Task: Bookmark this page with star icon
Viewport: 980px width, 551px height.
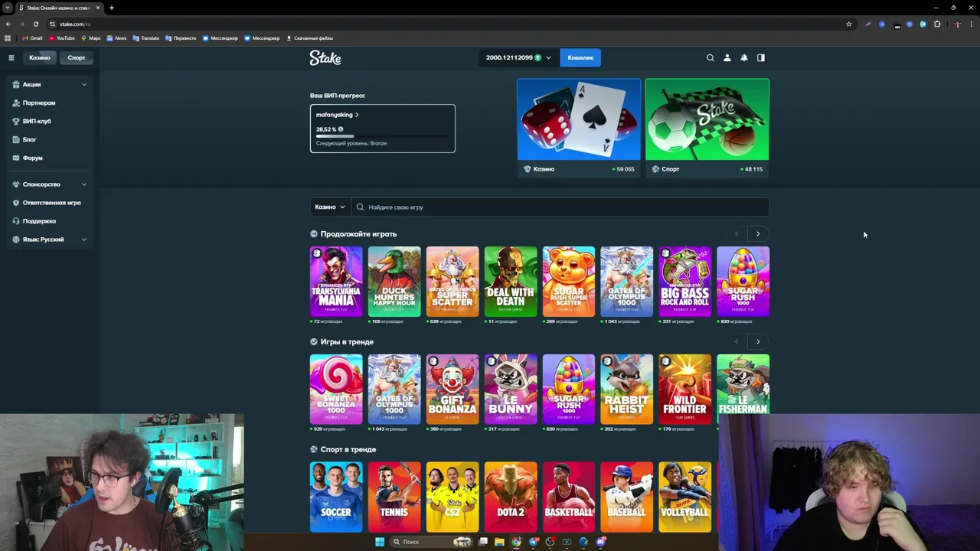Action: click(x=849, y=24)
